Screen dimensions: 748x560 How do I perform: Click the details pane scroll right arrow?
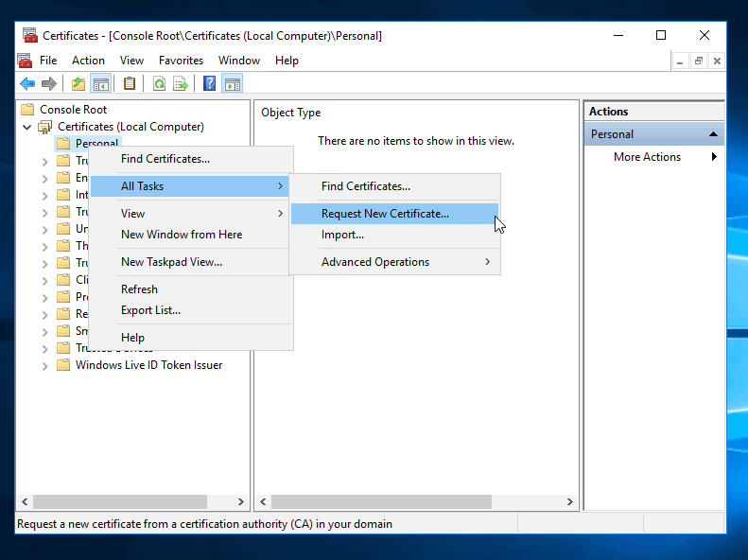(x=569, y=501)
